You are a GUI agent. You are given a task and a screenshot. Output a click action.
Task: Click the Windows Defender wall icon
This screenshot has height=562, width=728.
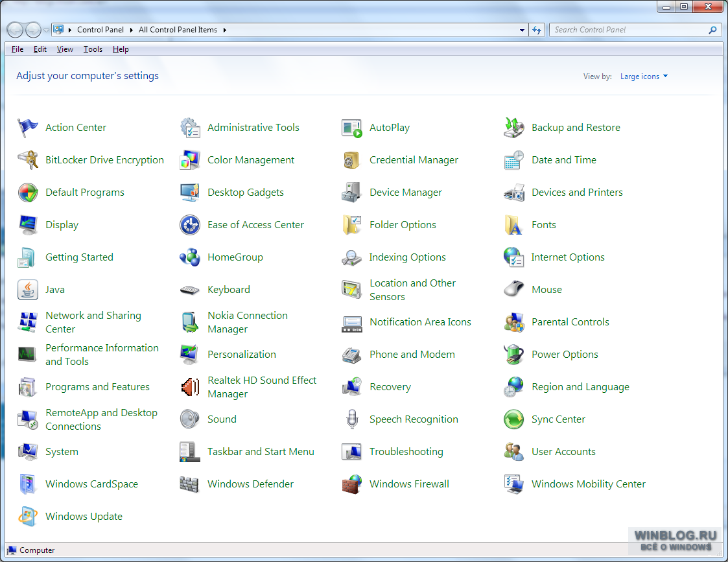pyautogui.click(x=190, y=484)
